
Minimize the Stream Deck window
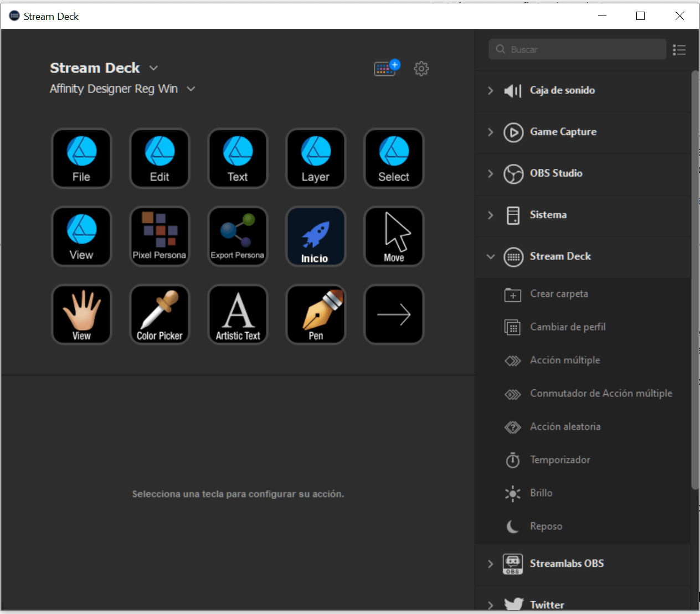603,16
